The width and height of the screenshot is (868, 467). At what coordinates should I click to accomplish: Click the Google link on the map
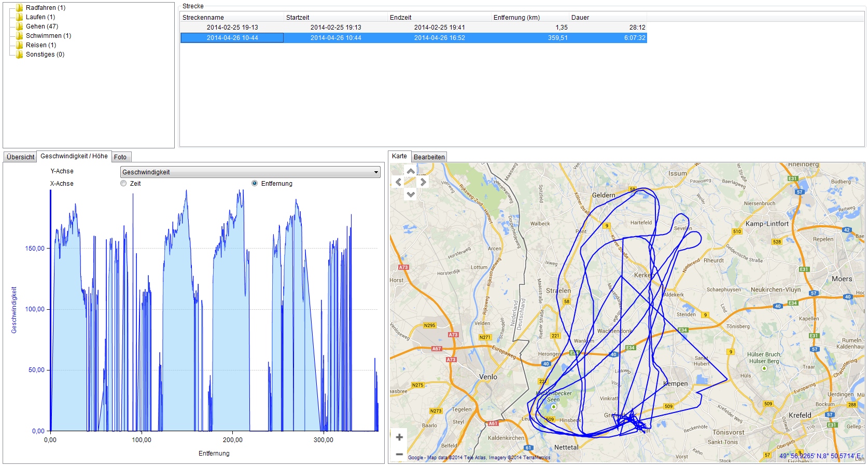click(416, 458)
